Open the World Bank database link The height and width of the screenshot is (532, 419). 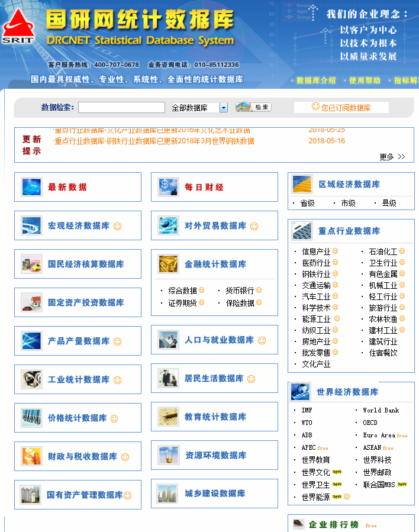tap(381, 410)
